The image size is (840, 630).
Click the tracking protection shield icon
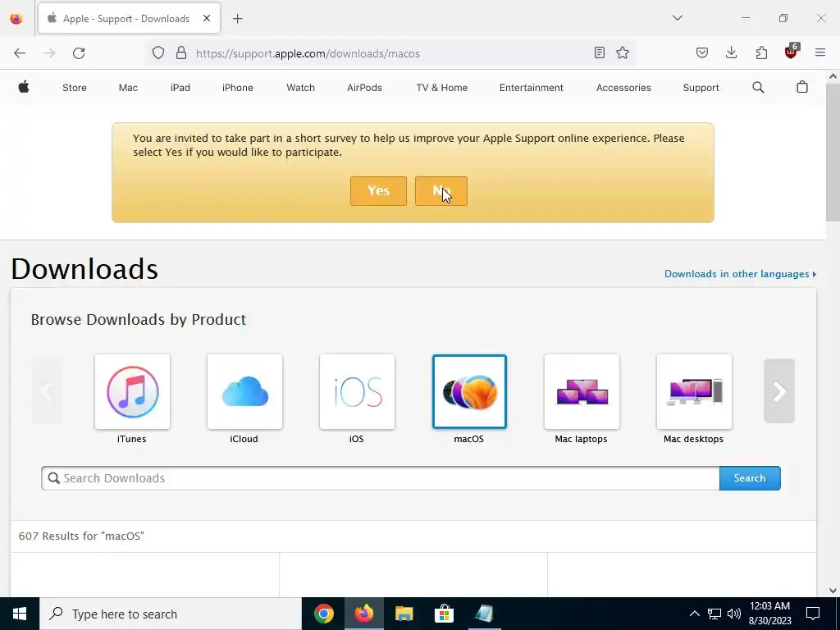[x=158, y=53]
